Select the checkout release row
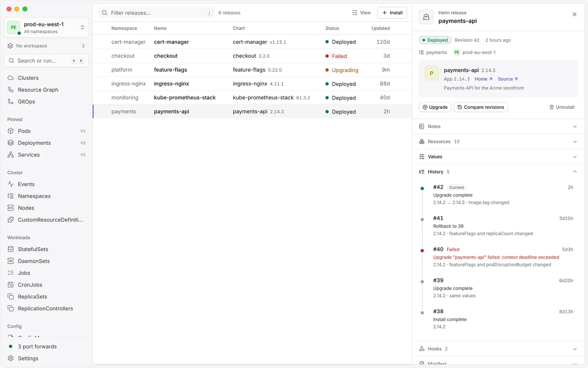This screenshot has width=588, height=368. pyautogui.click(x=252, y=56)
